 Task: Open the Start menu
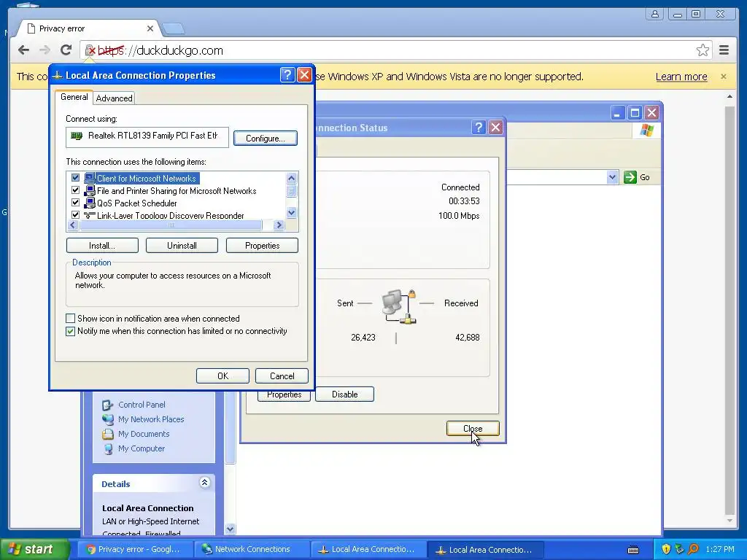pos(35,549)
